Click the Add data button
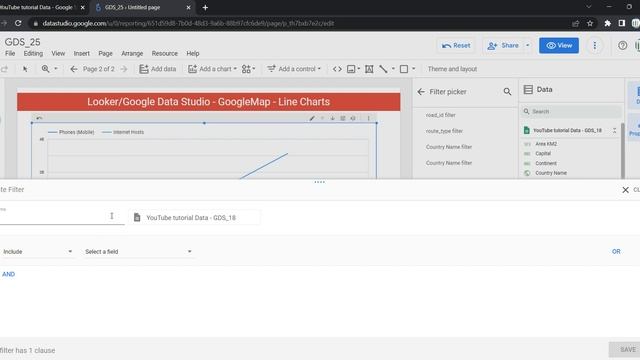640x360 pixels. click(158, 69)
